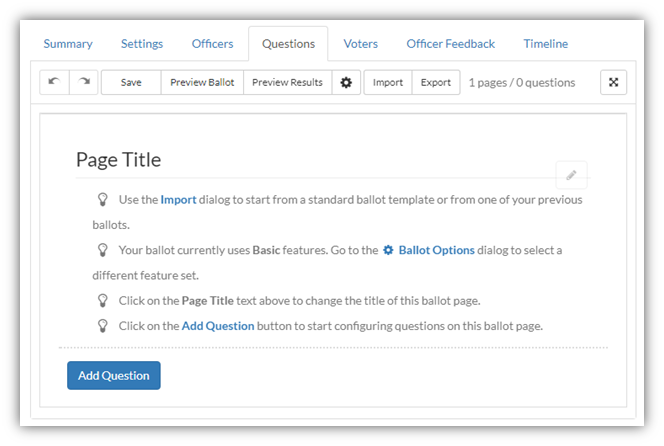
Task: Open the Settings tab
Action: 142,44
